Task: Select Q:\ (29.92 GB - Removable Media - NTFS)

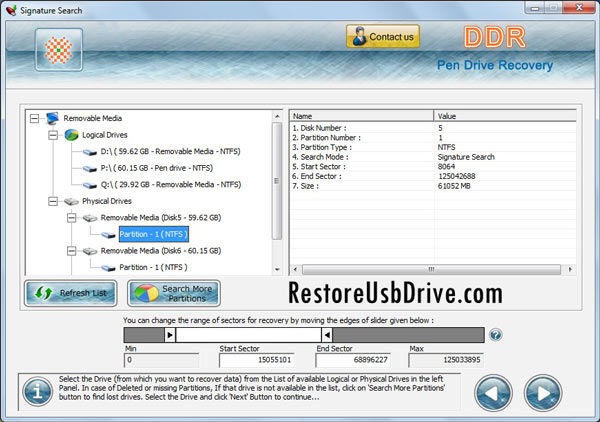Action: 171,184
